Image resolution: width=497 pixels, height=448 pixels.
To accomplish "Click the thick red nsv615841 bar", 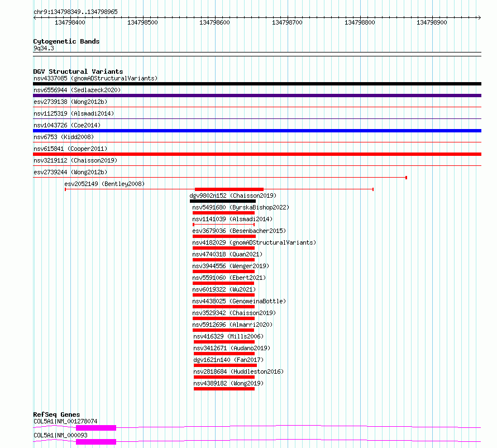I will click(x=257, y=154).
